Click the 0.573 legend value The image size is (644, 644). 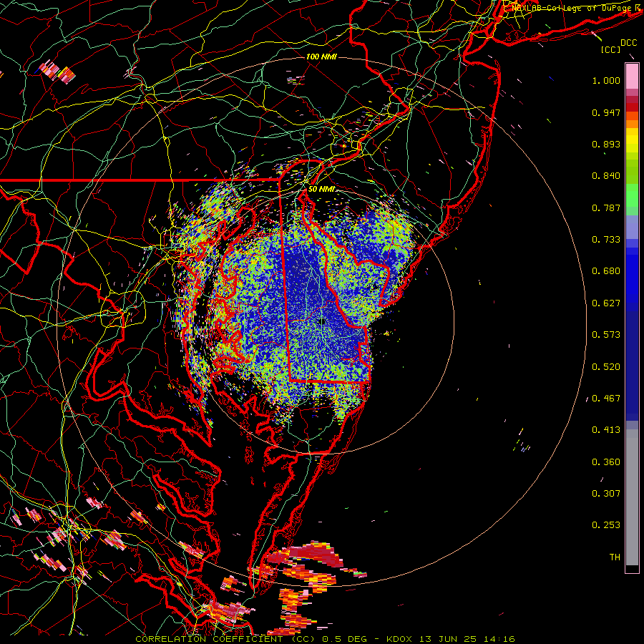tap(606, 335)
